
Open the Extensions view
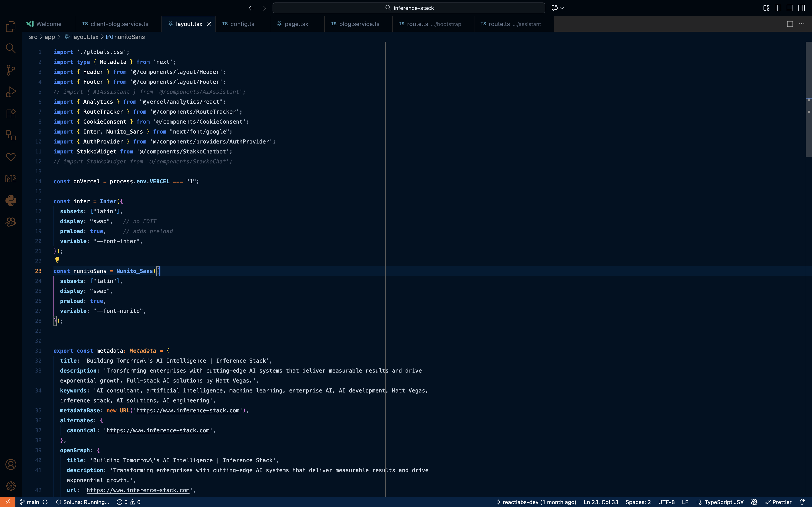click(11, 114)
